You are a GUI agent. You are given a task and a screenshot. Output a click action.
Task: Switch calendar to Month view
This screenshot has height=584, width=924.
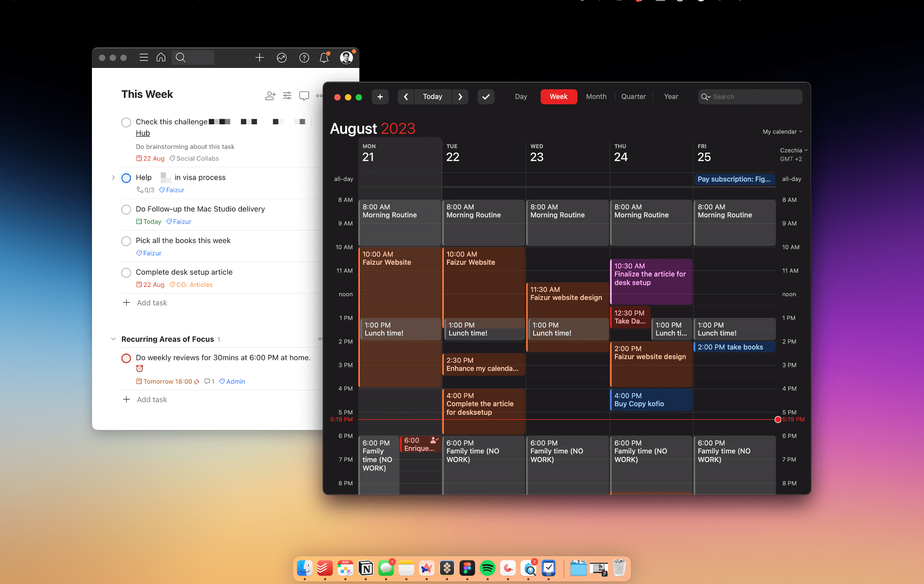pyautogui.click(x=596, y=97)
